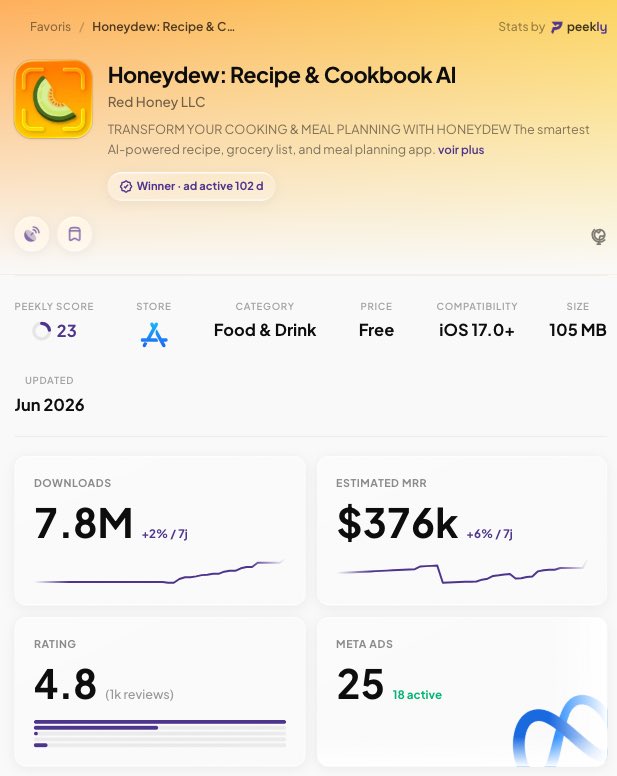Click the +2% / 7j downloads change

click(165, 534)
